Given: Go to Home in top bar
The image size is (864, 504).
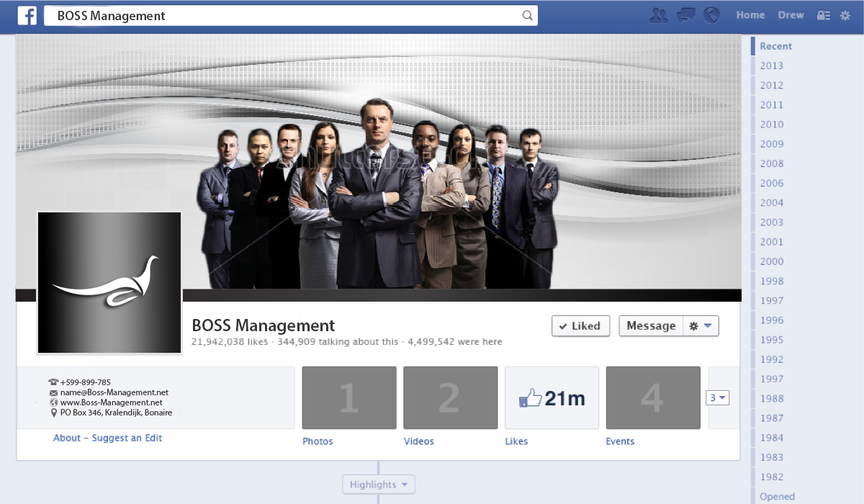Looking at the screenshot, I should click(x=750, y=15).
